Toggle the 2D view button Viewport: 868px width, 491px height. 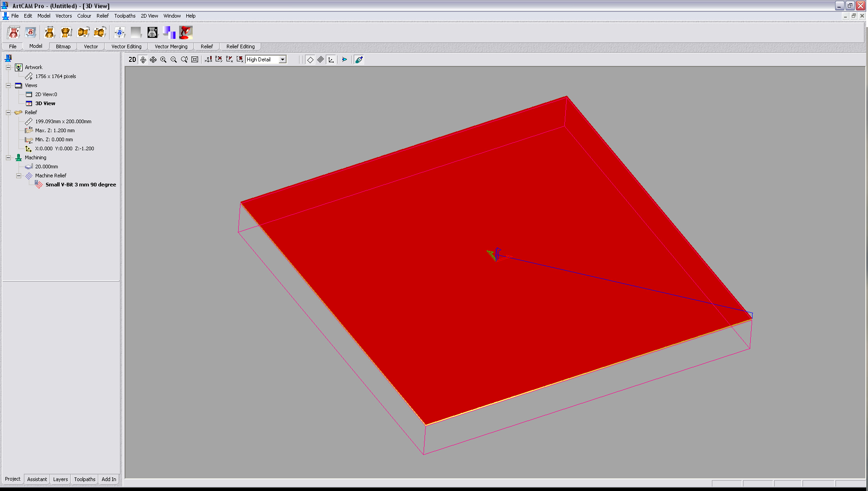pyautogui.click(x=132, y=60)
